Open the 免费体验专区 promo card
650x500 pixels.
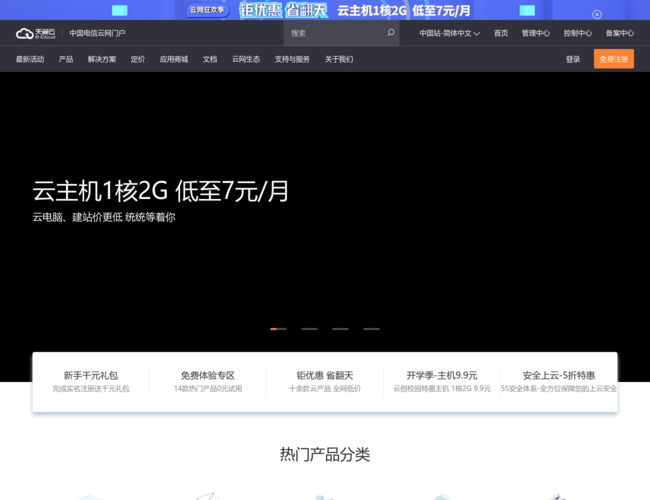[208, 381]
